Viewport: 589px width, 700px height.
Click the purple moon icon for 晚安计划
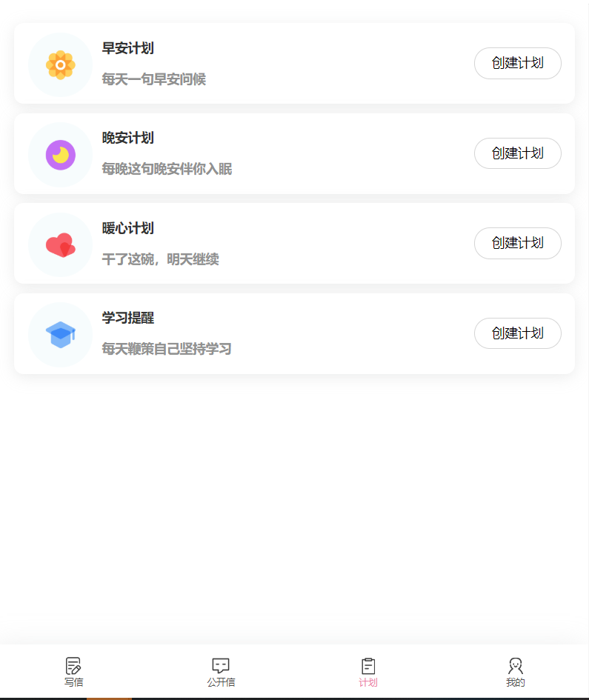click(x=60, y=155)
